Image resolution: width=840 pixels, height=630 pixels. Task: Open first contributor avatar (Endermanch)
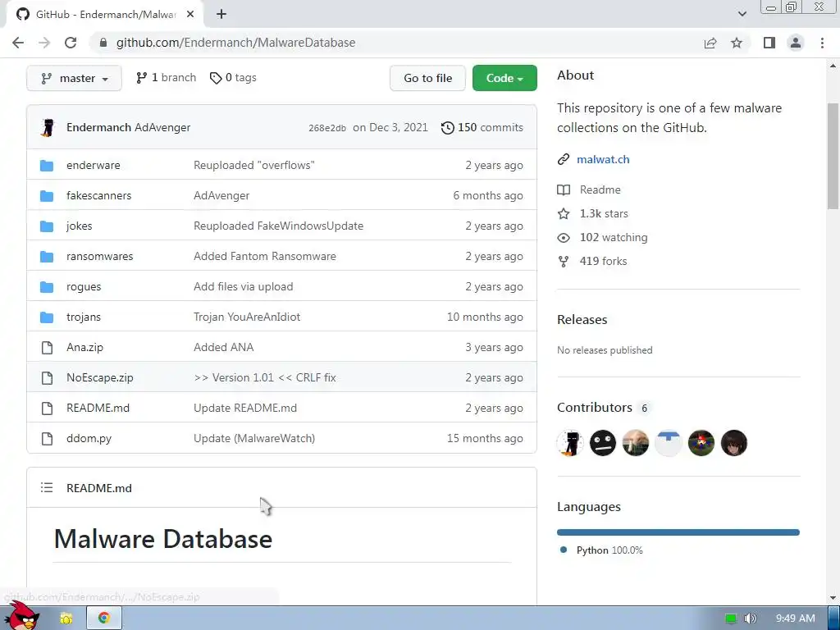pos(570,443)
